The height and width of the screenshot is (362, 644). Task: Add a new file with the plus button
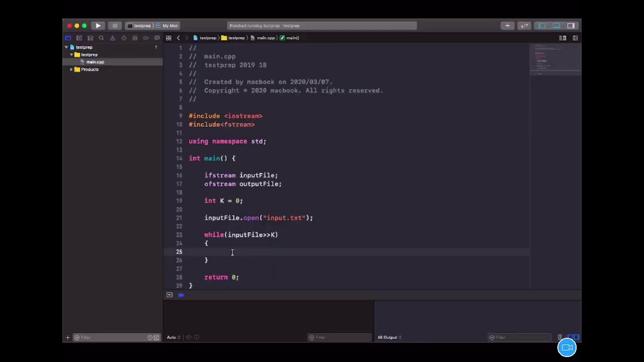(x=67, y=337)
